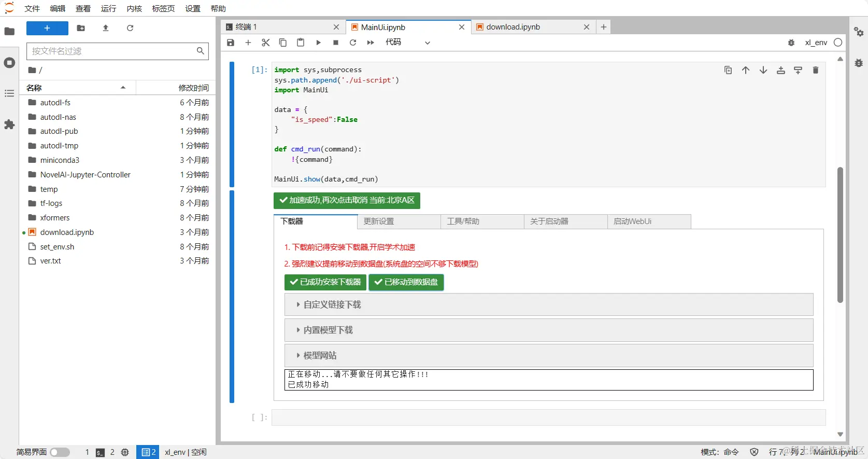Move cell up
Screen dimensions: 868x459
(746, 70)
